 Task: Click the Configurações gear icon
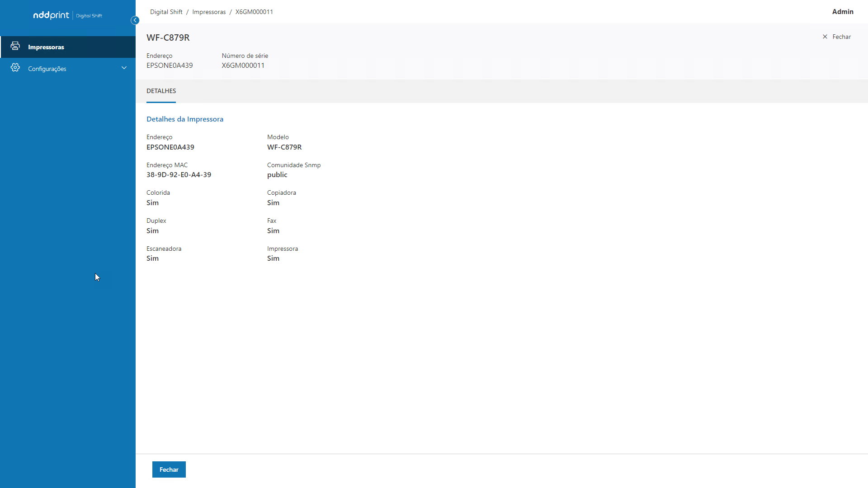coord(15,68)
